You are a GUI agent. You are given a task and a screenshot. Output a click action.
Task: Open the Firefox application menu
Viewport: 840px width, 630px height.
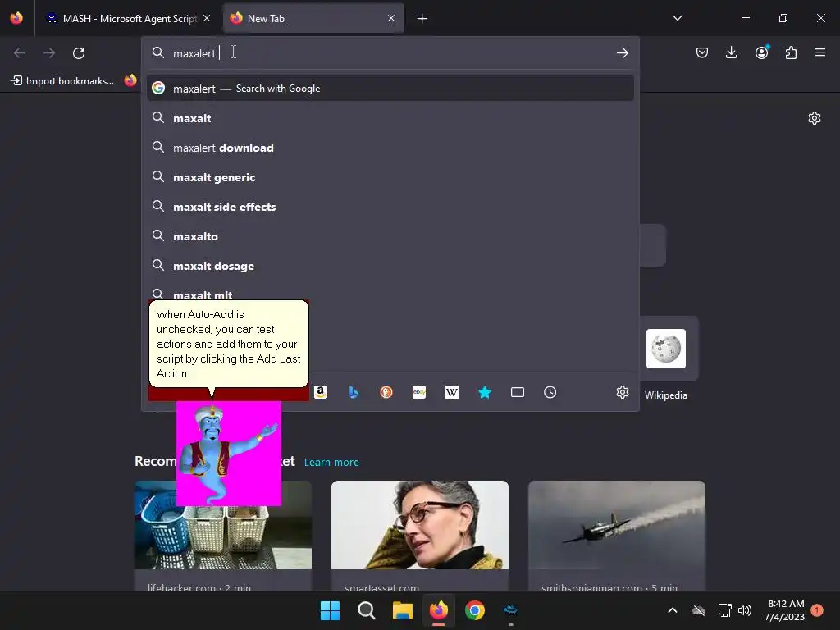820,52
